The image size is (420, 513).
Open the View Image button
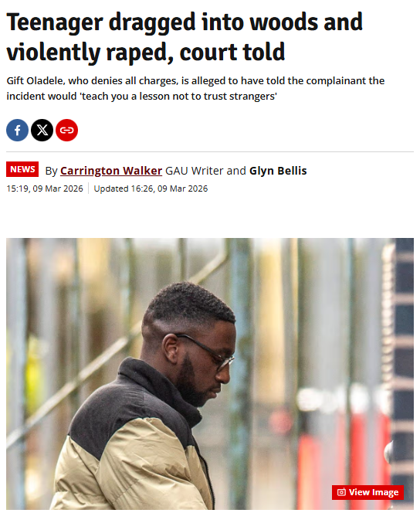[x=367, y=492]
